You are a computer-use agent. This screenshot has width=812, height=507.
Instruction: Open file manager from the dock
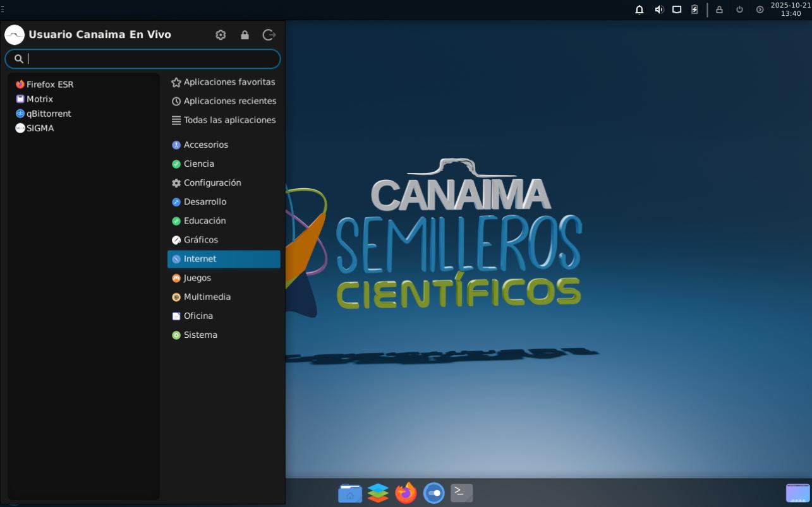(x=350, y=493)
